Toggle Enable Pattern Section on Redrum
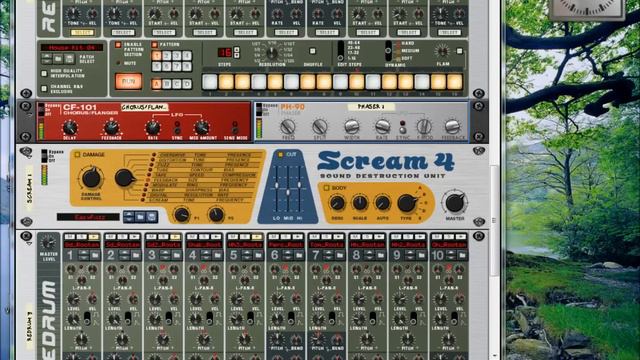 (x=118, y=44)
